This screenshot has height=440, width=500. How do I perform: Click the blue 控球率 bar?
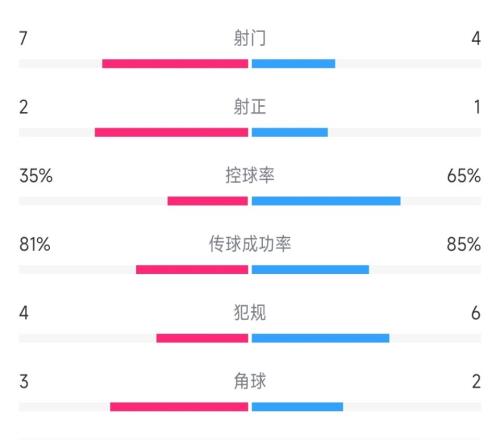click(x=326, y=201)
